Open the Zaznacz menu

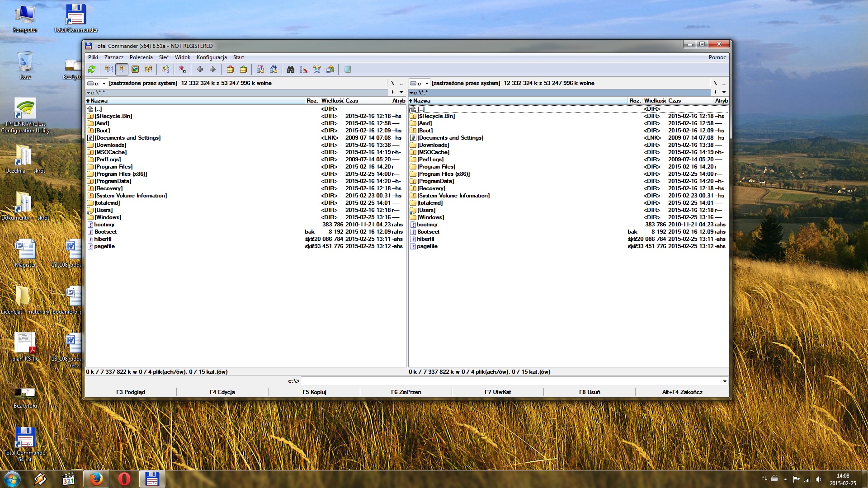coord(114,57)
